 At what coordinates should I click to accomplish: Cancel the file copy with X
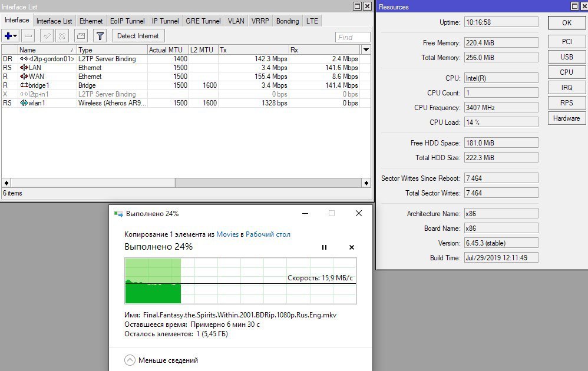coord(351,247)
